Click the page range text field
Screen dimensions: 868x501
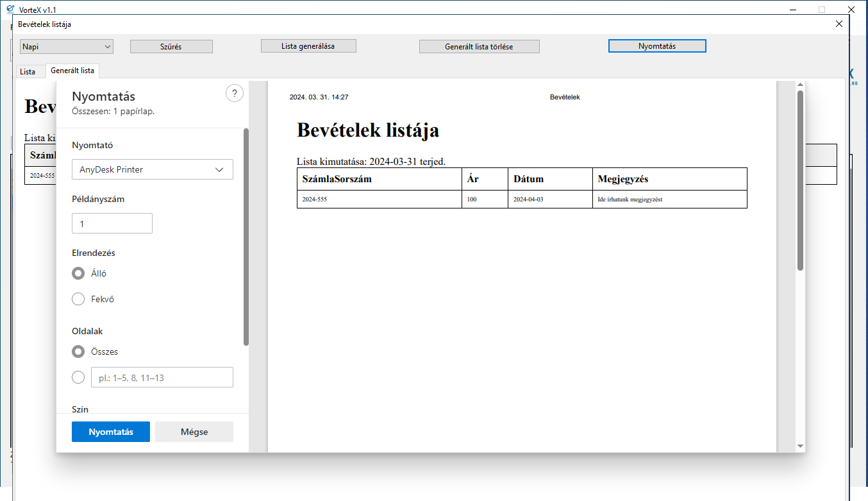coord(162,377)
